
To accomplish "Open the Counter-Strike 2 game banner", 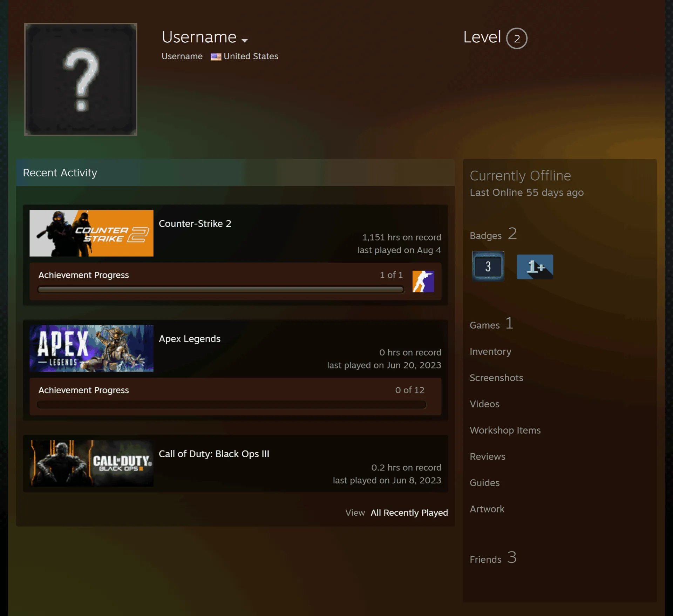I will pyautogui.click(x=91, y=233).
